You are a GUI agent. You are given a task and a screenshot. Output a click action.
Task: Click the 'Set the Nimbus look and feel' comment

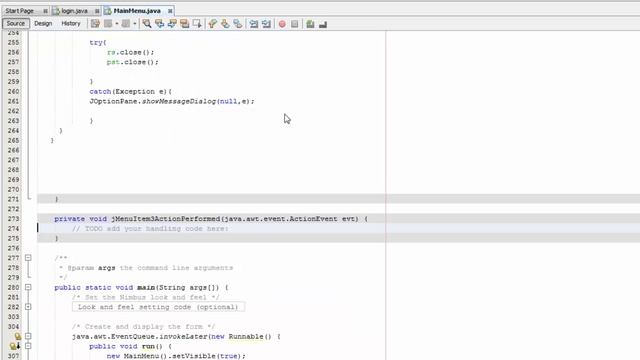pos(146,297)
